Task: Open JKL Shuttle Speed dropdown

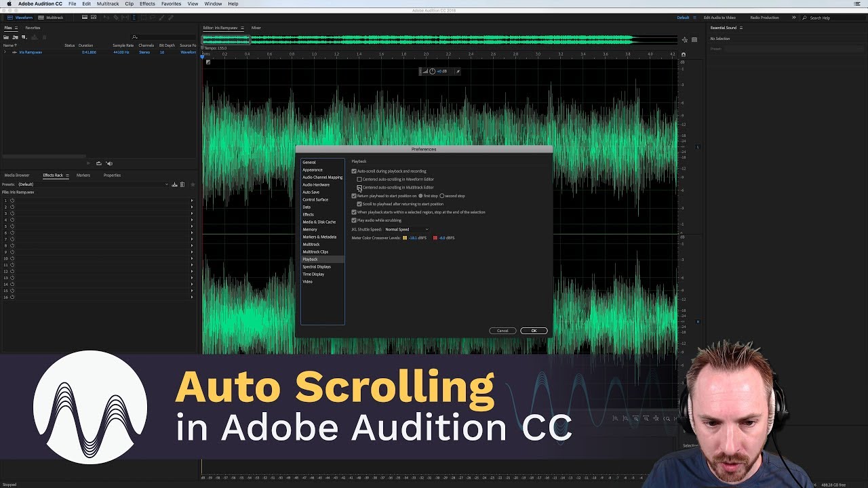Action: [x=407, y=229]
